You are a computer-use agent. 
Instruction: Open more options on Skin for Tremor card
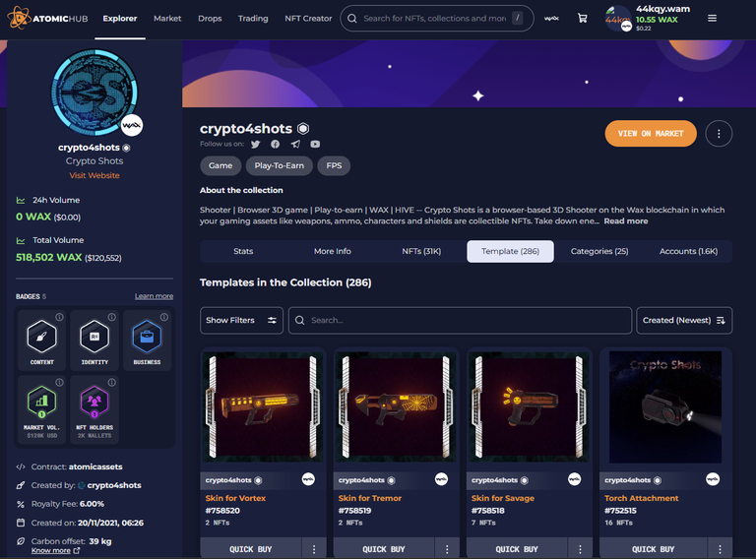pyautogui.click(x=447, y=549)
